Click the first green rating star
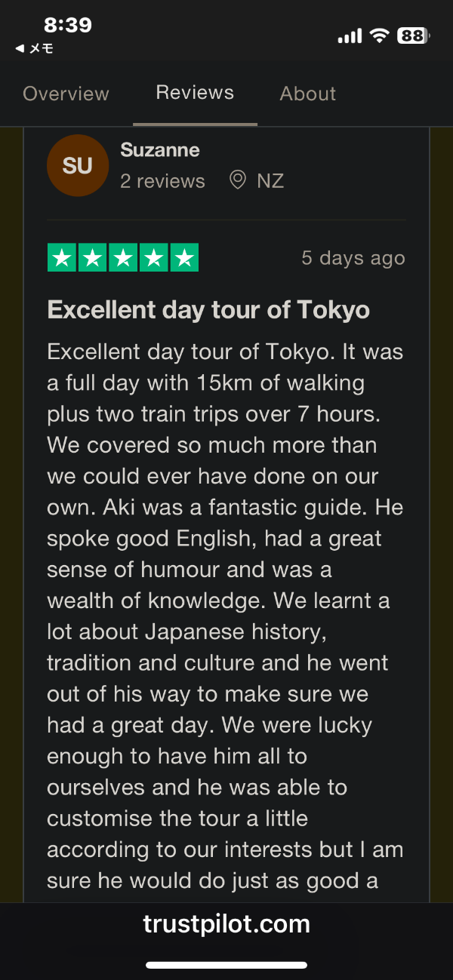The width and height of the screenshot is (453, 980). pos(62,258)
